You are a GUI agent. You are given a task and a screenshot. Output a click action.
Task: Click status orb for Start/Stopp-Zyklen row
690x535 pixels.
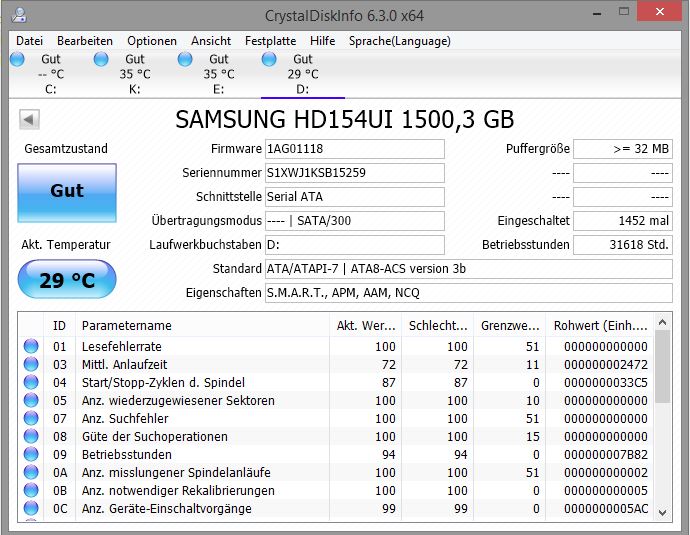coord(31,382)
